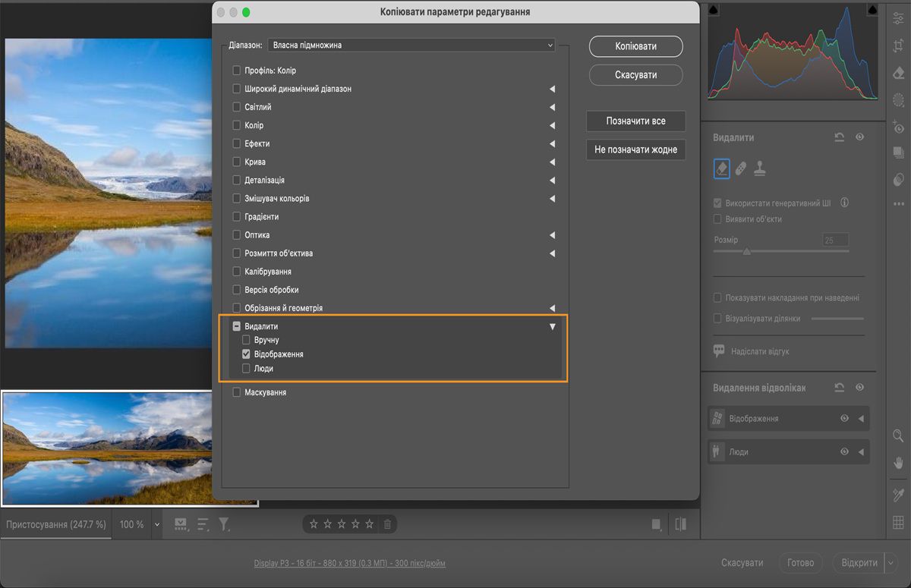The height and width of the screenshot is (588, 911).
Task: Open the Snapshots stacked layers icon
Action: click(898, 153)
